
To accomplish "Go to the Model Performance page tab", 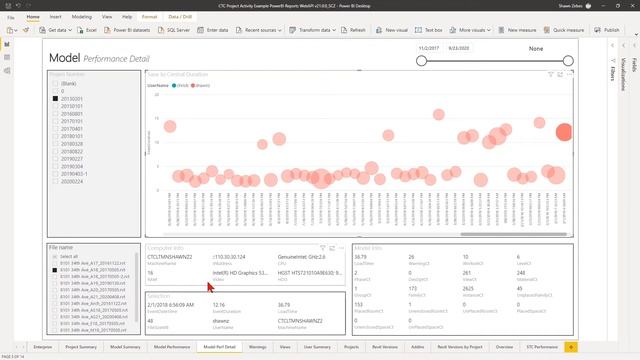I will pos(172,347).
